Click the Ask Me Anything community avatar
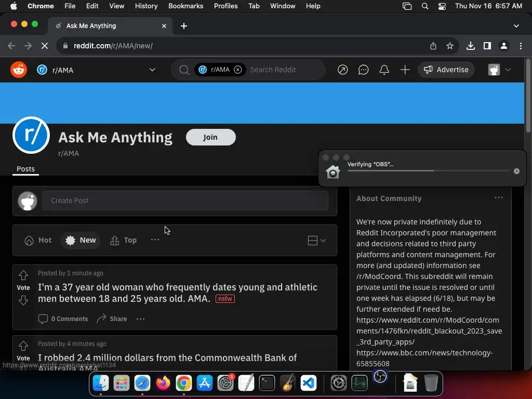 click(31, 135)
